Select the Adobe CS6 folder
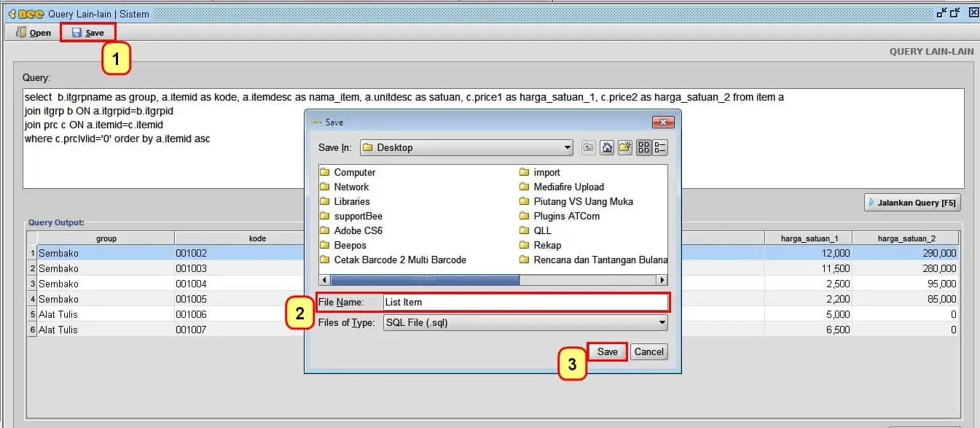 tap(351, 230)
